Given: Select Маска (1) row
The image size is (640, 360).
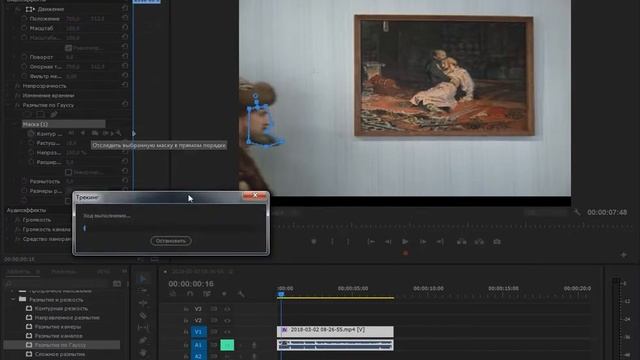Looking at the screenshot, I should tap(63, 124).
